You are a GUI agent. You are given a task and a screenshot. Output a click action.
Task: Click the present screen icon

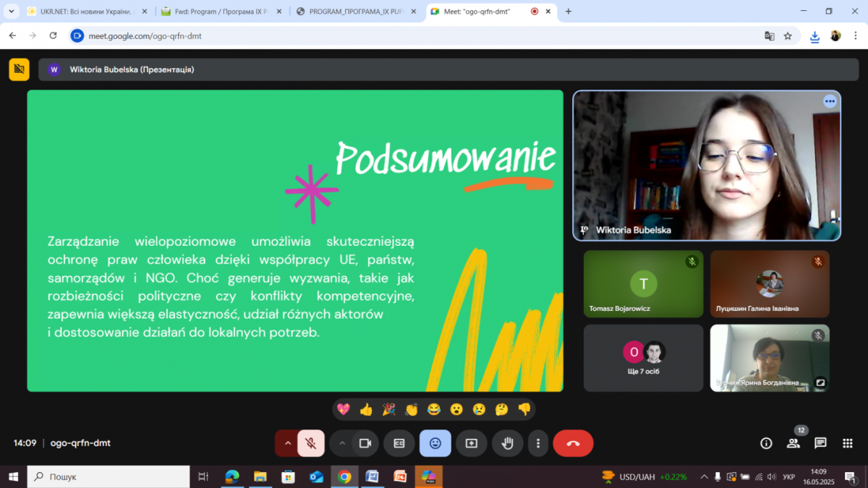[472, 443]
